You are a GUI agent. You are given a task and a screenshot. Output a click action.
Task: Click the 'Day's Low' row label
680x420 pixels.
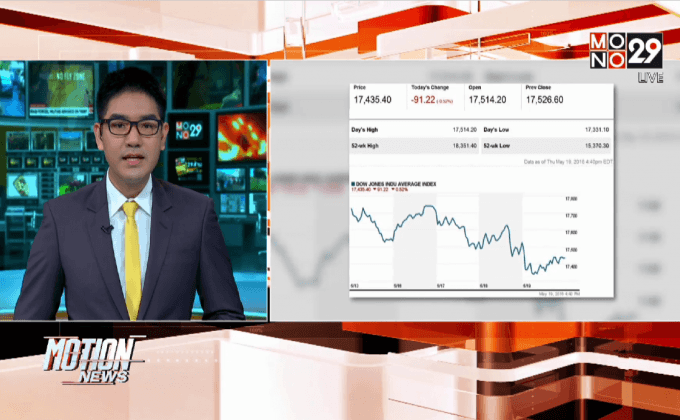(x=496, y=130)
